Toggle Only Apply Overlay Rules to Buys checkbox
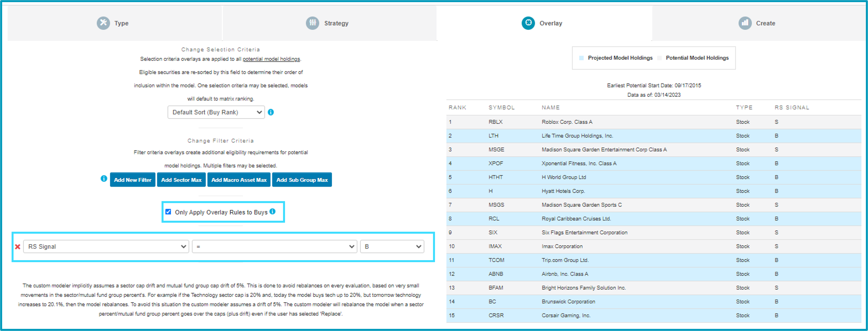This screenshot has height=331, width=868. click(x=168, y=212)
